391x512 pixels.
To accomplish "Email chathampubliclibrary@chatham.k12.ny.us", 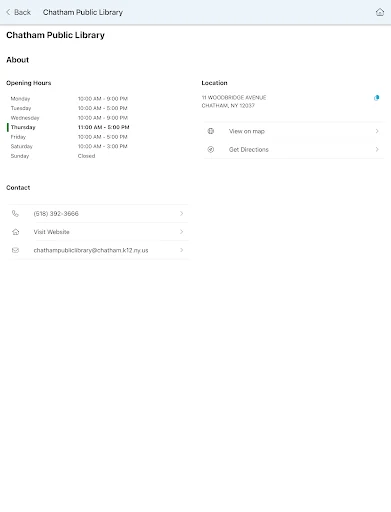I will [x=98, y=250].
